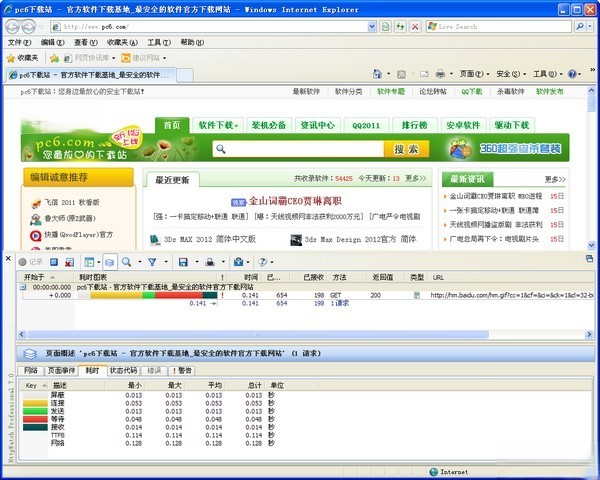600x480 pixels.
Task: Click the HttpWatch Save log icon
Action: [183, 262]
